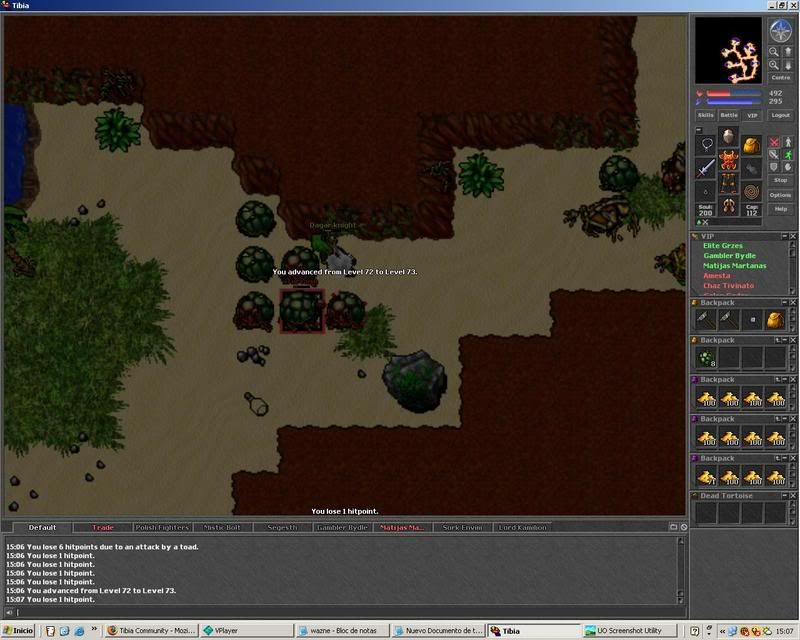The height and width of the screenshot is (640, 800).
Task: Open the Gambler Bydle chat tab
Action: click(342, 528)
